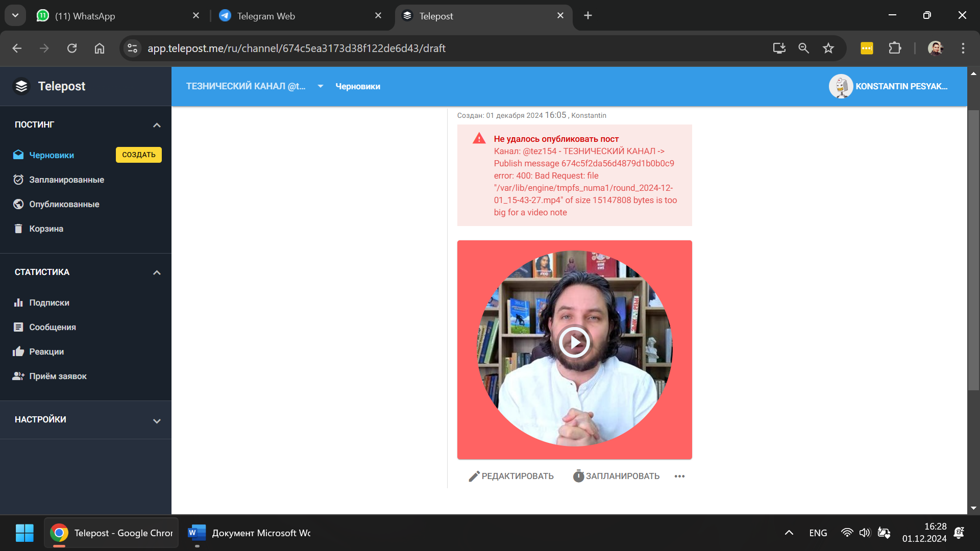Collapse the ПОСТИНГ section
Image resolution: width=980 pixels, height=551 pixels.
click(157, 125)
